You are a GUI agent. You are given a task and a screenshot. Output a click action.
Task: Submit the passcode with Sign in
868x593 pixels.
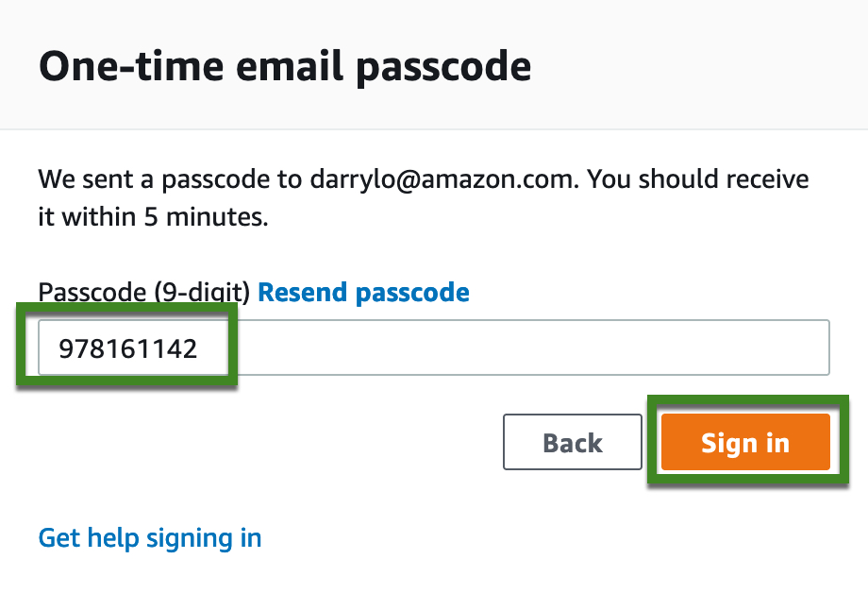(745, 442)
